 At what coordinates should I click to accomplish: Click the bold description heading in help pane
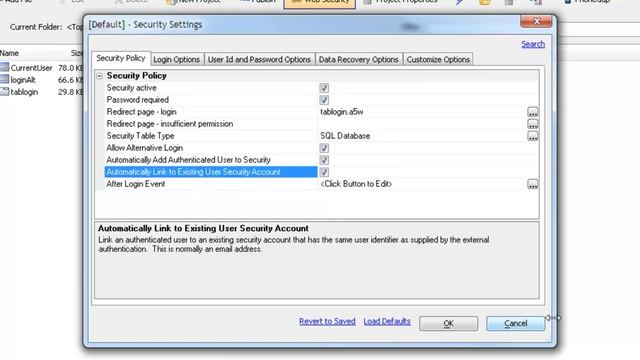click(203, 229)
